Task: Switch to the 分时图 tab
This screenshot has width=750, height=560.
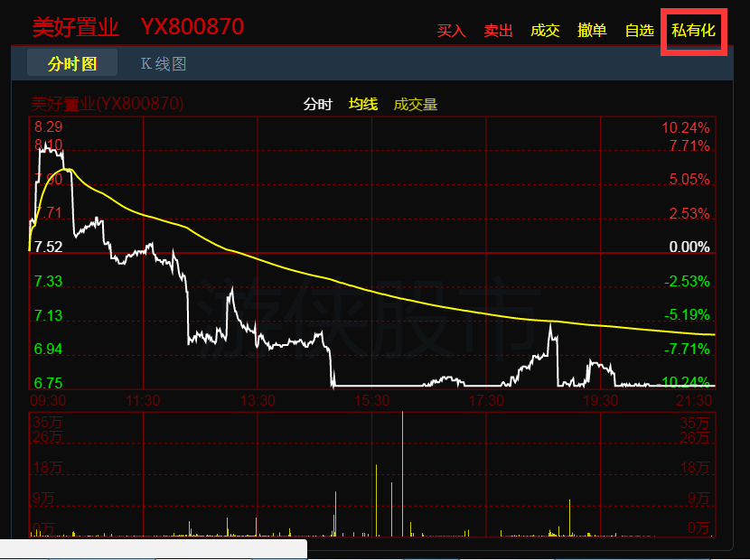Action: 72,64
